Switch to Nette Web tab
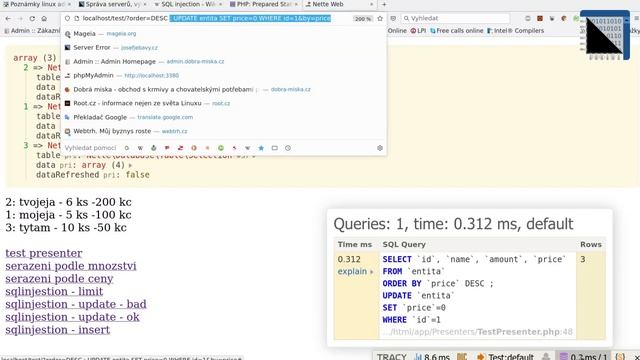The height and width of the screenshot is (360, 640). [340, 4]
